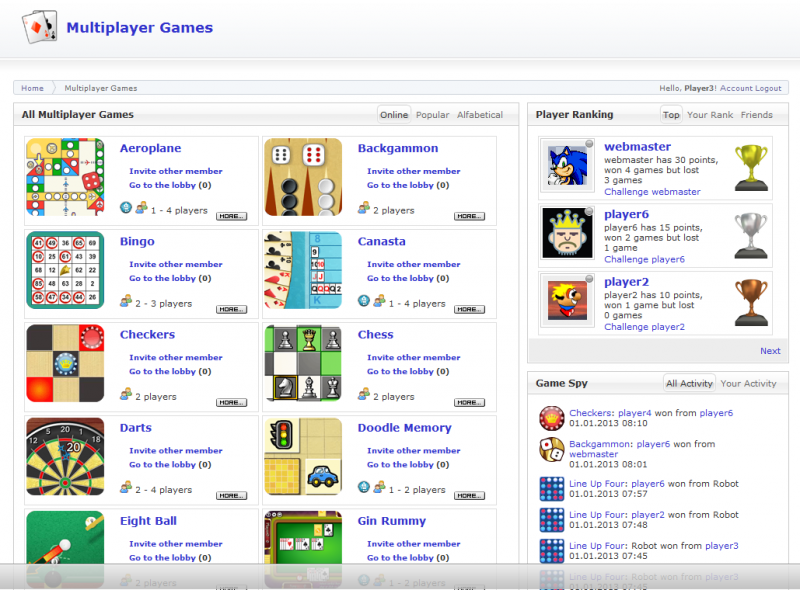
Task: Click player6's king avatar image
Action: 567,231
